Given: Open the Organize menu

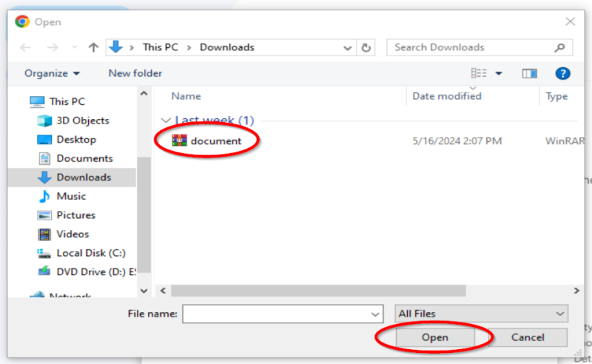Looking at the screenshot, I should point(52,73).
